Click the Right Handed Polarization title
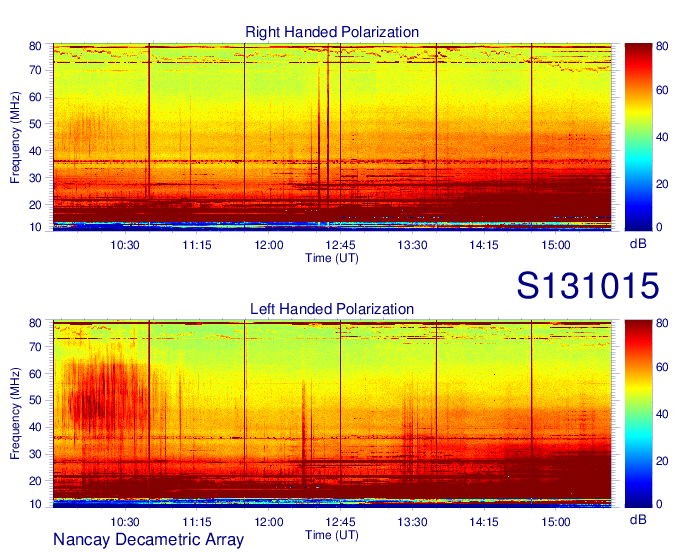680x552 pixels. coord(332,32)
